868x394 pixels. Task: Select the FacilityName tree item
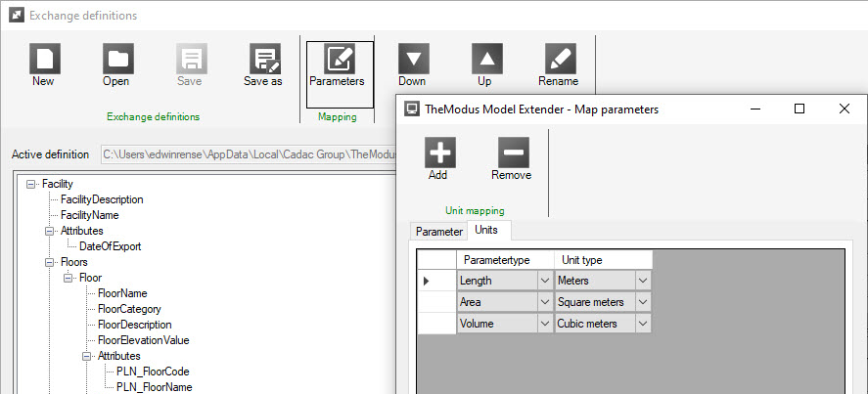click(90, 215)
